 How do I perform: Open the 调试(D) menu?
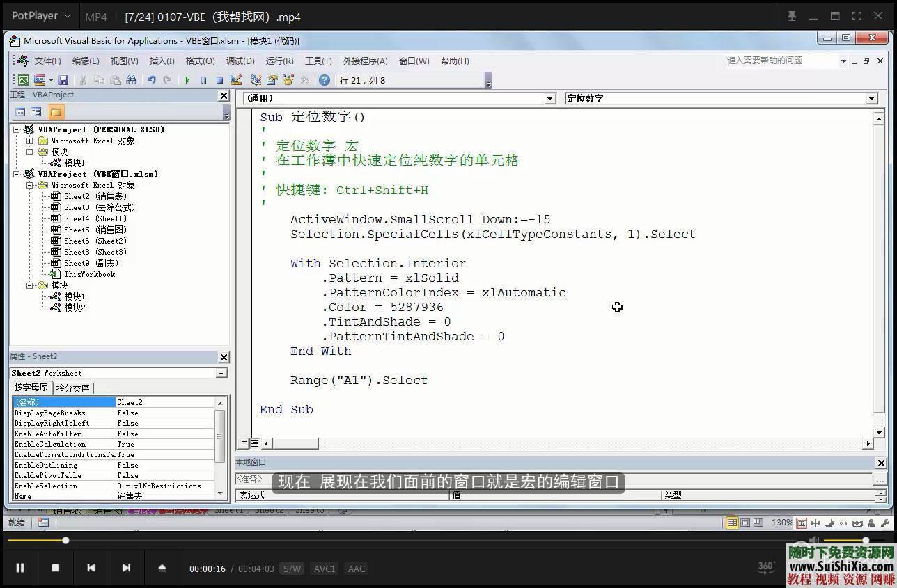pyautogui.click(x=240, y=61)
